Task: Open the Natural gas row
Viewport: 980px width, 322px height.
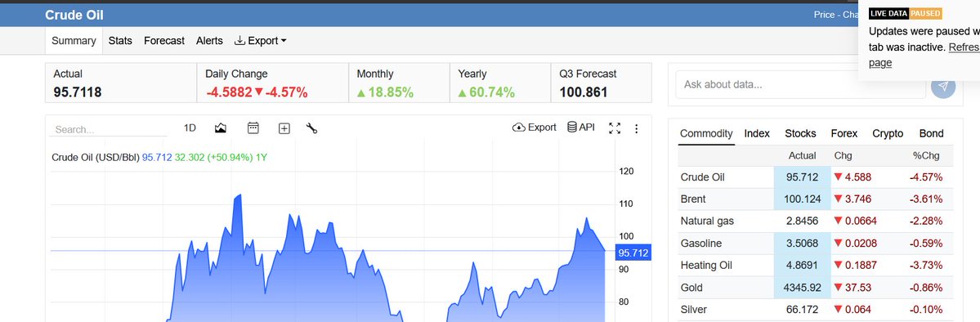Action: pos(816,221)
